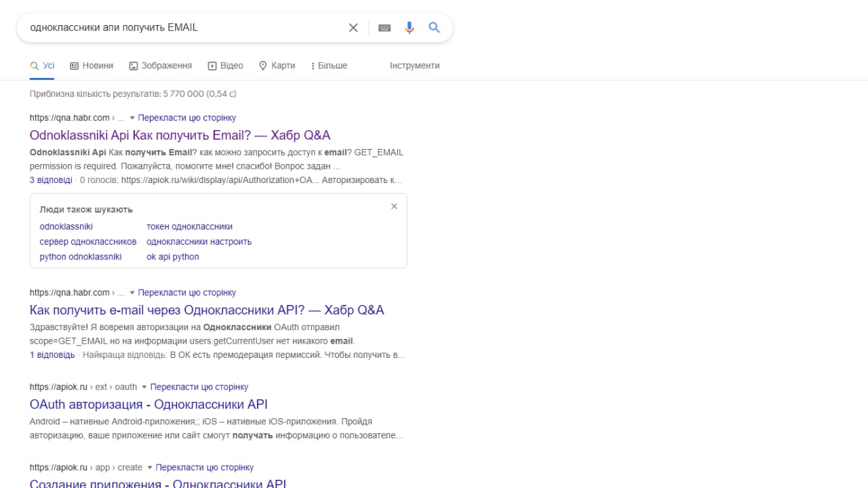Start voice search with the microphone icon

[410, 28]
